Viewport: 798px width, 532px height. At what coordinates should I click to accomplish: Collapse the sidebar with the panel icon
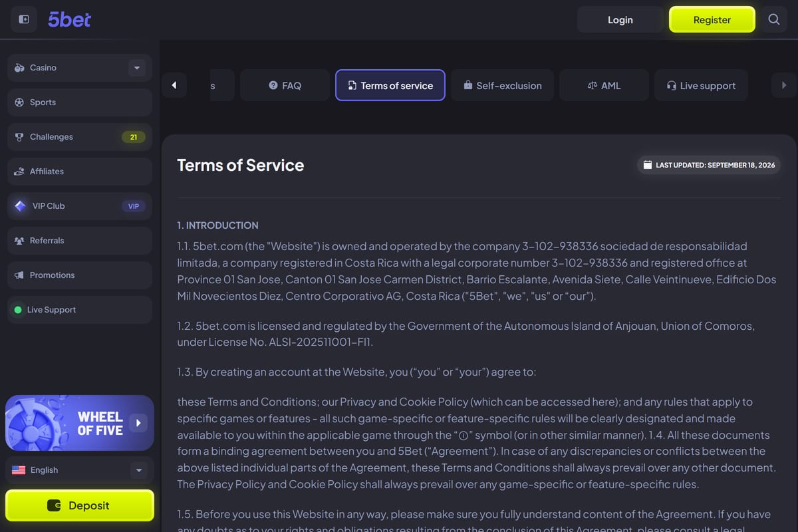[24, 20]
